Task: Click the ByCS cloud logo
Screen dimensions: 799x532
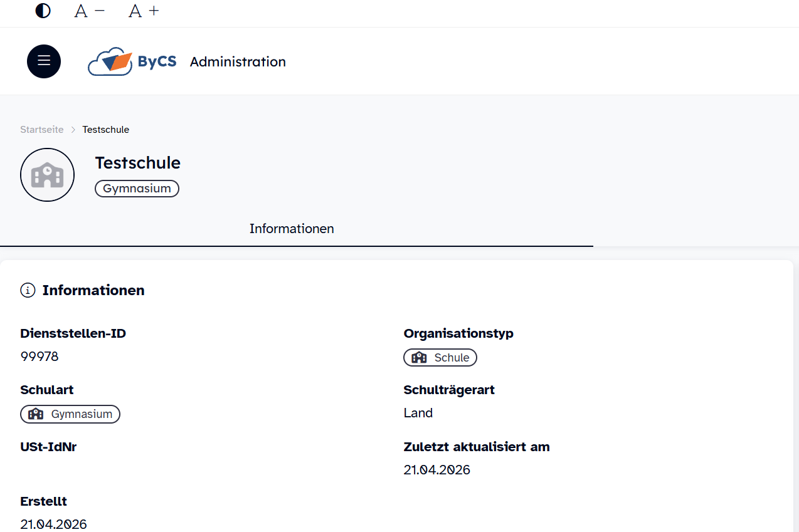Action: [x=110, y=61]
